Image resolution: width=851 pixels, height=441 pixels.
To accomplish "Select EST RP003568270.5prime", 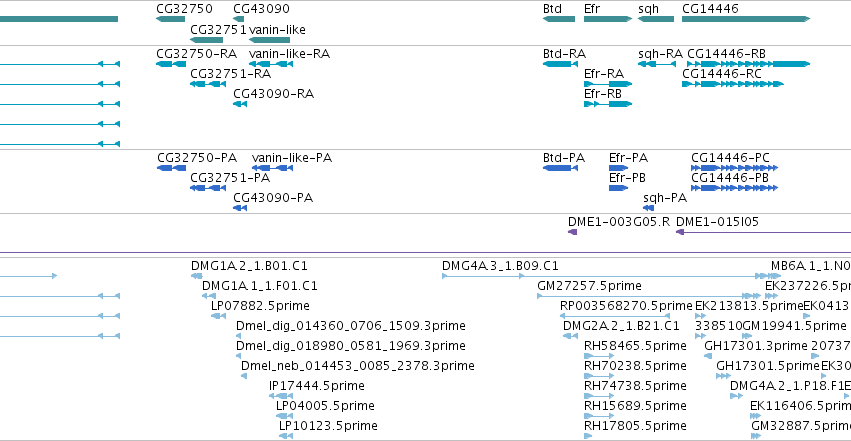I will [615, 316].
